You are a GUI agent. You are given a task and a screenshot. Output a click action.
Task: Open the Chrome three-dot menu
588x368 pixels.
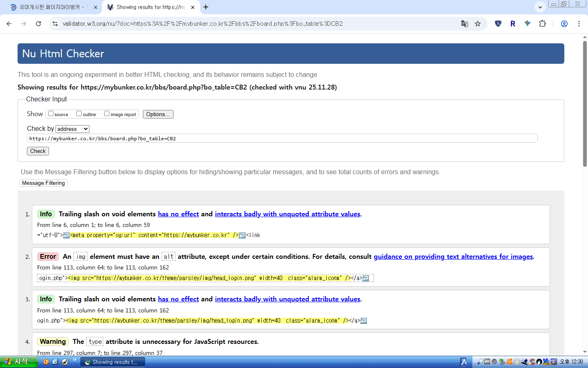coord(579,24)
